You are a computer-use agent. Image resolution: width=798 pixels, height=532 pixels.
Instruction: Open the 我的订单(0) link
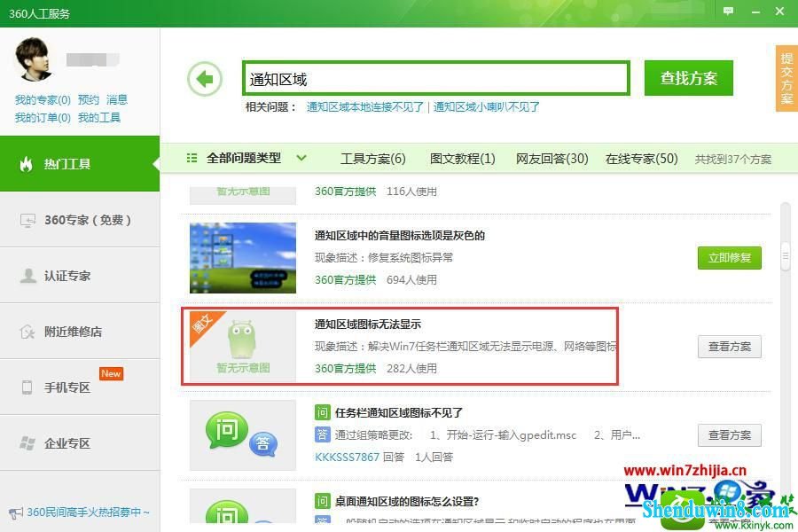pyautogui.click(x=43, y=118)
